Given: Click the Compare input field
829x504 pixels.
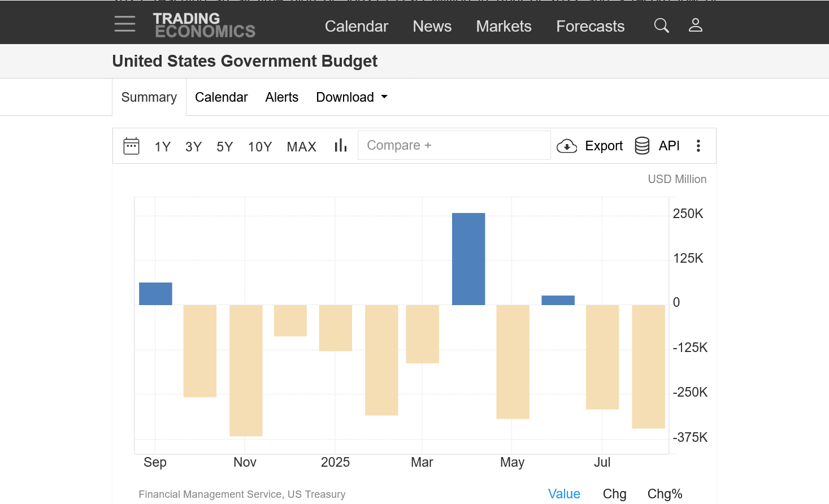Looking at the screenshot, I should coord(454,145).
